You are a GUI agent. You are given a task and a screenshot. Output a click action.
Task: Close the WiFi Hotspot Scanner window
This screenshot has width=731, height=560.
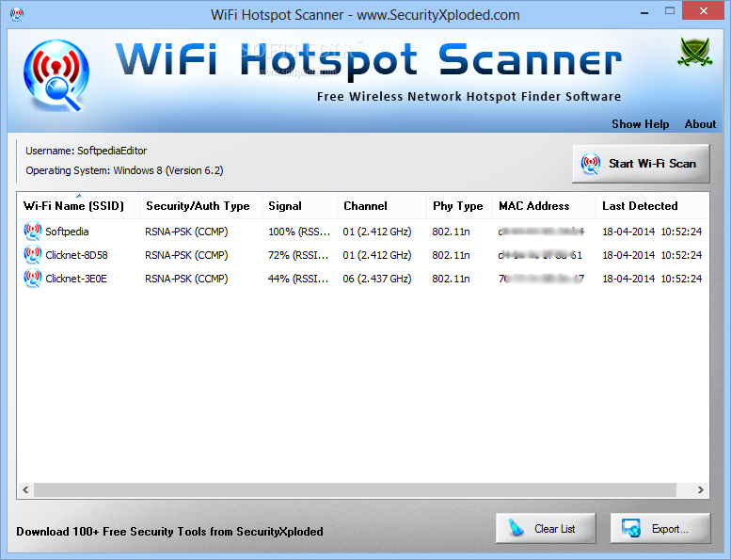click(704, 10)
